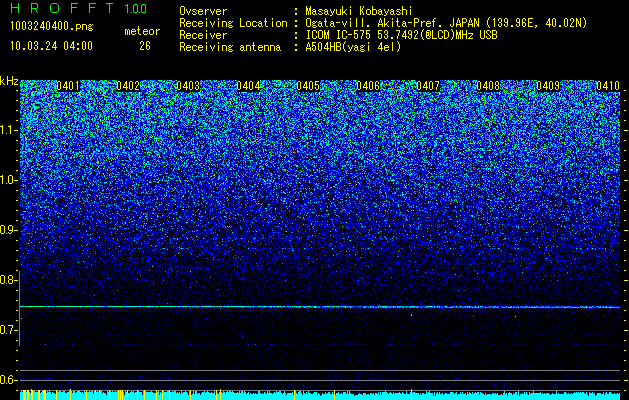Click the 0.7 frequency axis label
The height and width of the screenshot is (400, 629).
pos(8,330)
